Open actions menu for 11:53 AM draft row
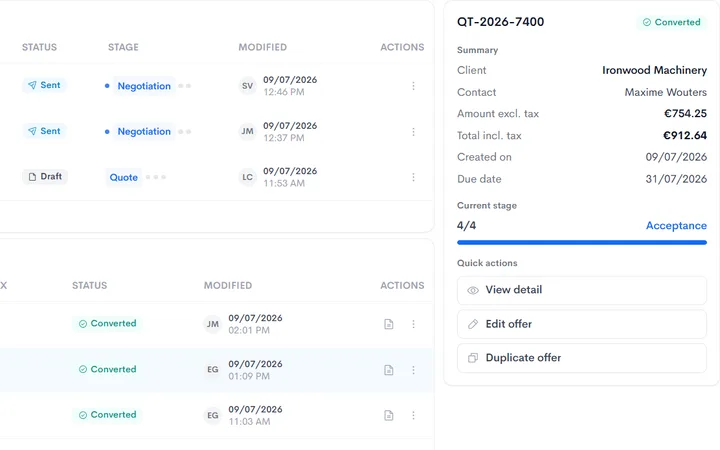 pos(413,177)
